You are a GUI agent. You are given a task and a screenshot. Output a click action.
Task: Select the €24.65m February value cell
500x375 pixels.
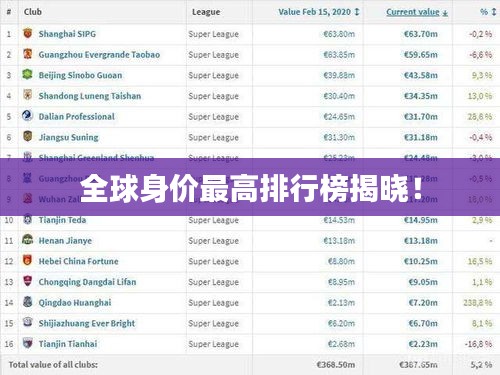click(339, 117)
